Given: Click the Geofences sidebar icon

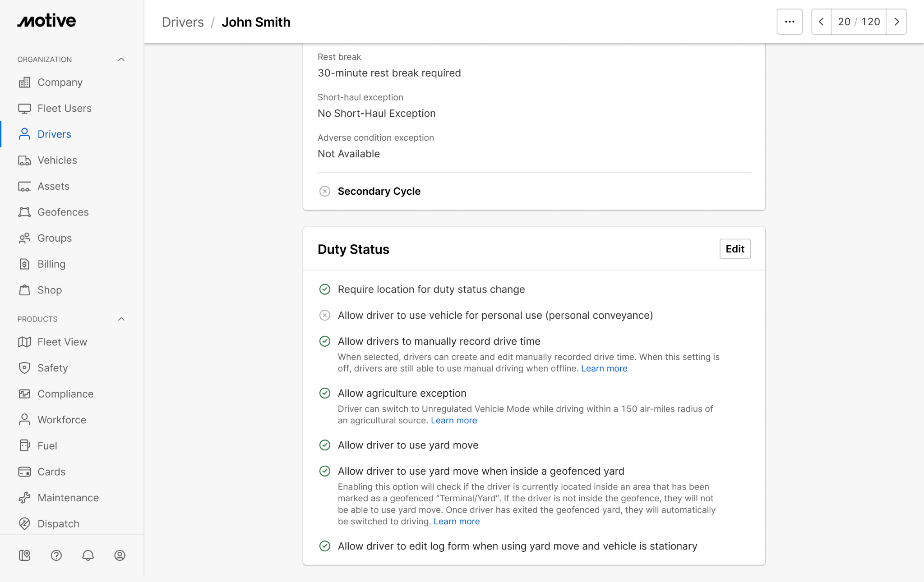Looking at the screenshot, I should pos(24,212).
